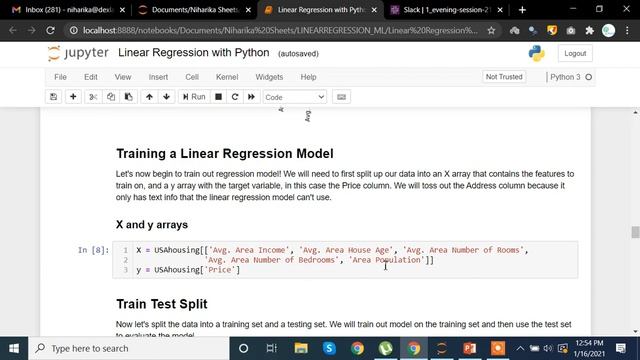Open the Cell menu
Screen dimensions: 640x360
coord(192,77)
